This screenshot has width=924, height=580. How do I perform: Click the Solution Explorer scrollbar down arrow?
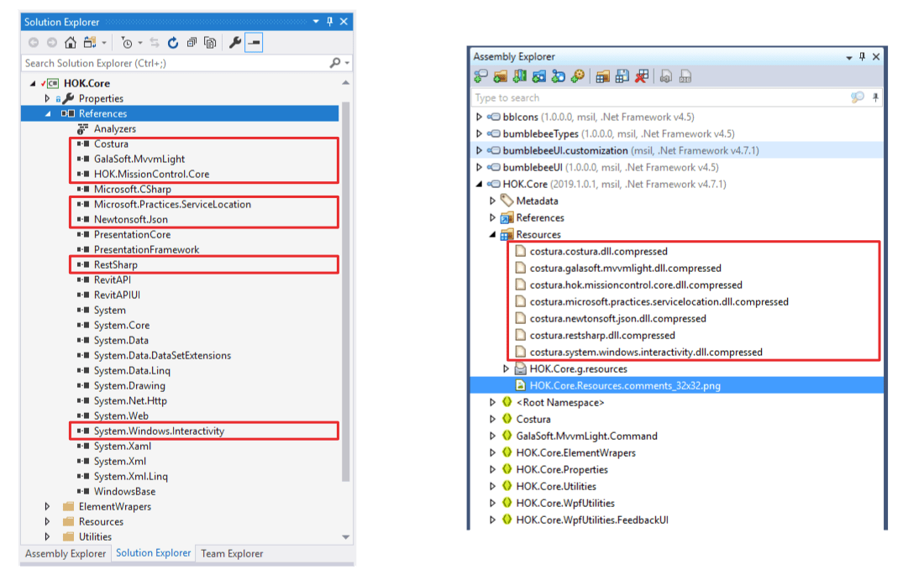[346, 536]
